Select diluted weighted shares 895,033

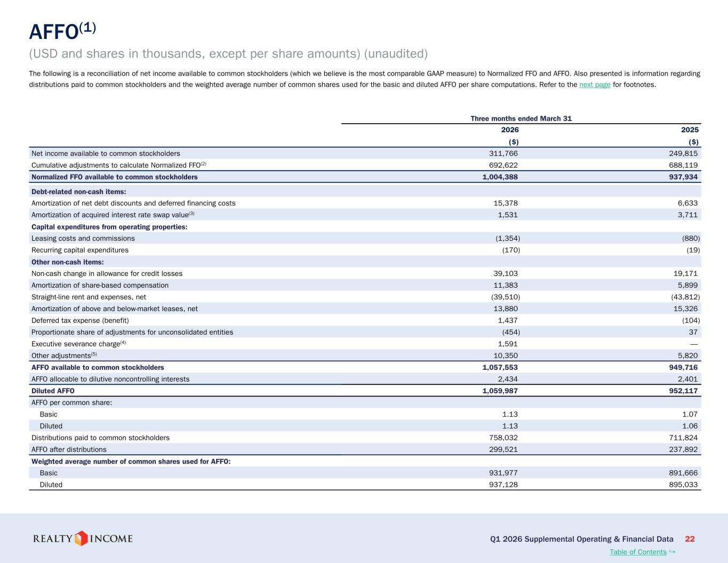[x=683, y=485]
